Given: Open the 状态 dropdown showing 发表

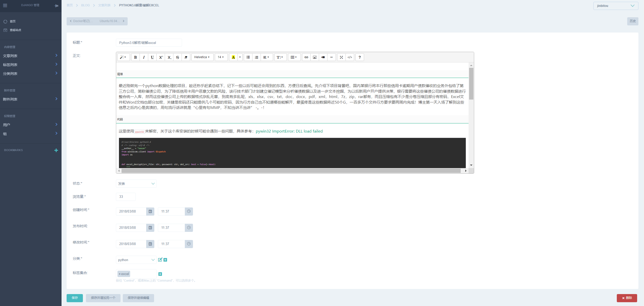Looking at the screenshot, I should point(136,184).
